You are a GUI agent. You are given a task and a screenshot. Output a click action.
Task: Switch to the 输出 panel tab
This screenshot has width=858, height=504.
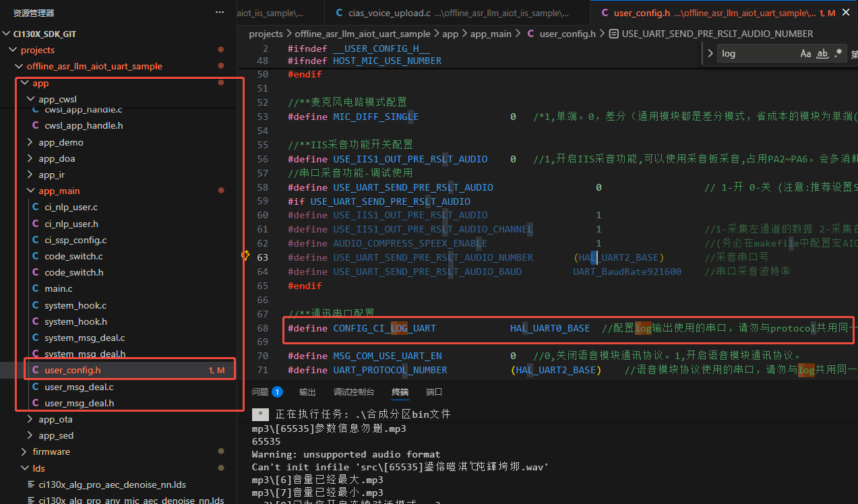click(x=307, y=391)
